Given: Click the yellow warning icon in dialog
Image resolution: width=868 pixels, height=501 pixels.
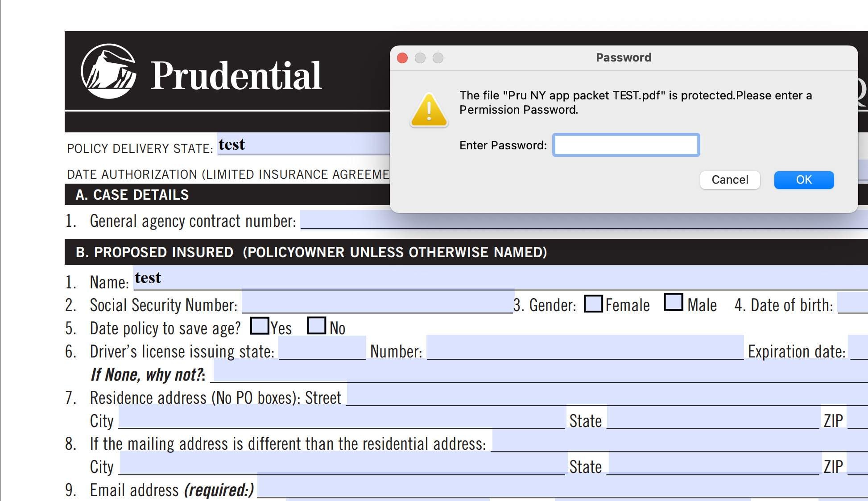Looking at the screenshot, I should click(x=429, y=110).
